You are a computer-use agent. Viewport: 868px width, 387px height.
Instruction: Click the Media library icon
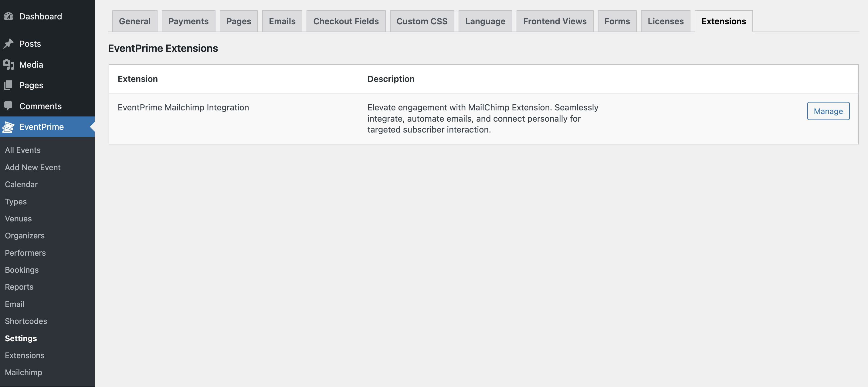8,64
